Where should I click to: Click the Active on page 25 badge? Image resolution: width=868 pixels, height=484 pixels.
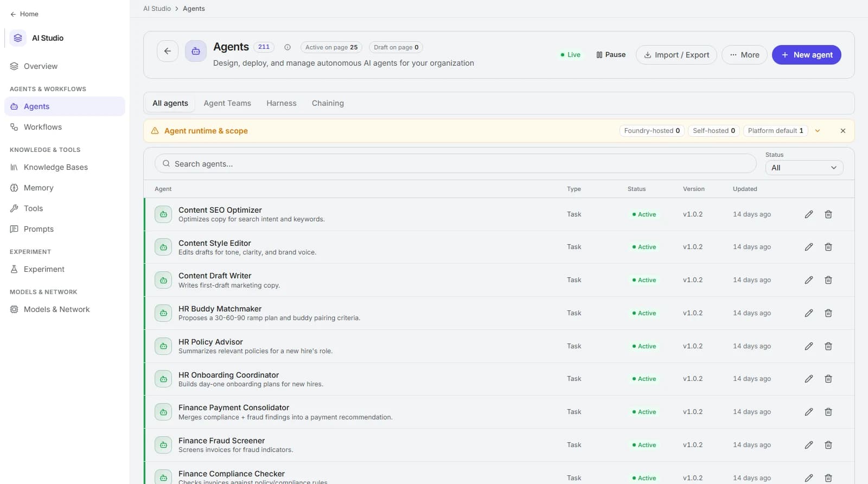coord(331,47)
